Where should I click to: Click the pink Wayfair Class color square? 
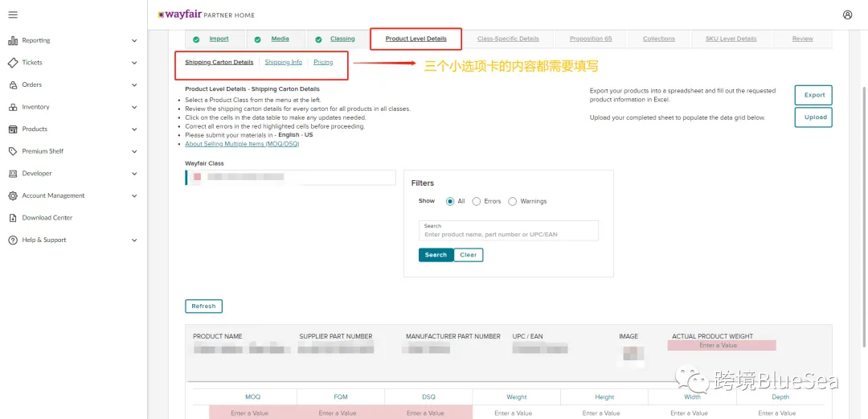coord(198,177)
